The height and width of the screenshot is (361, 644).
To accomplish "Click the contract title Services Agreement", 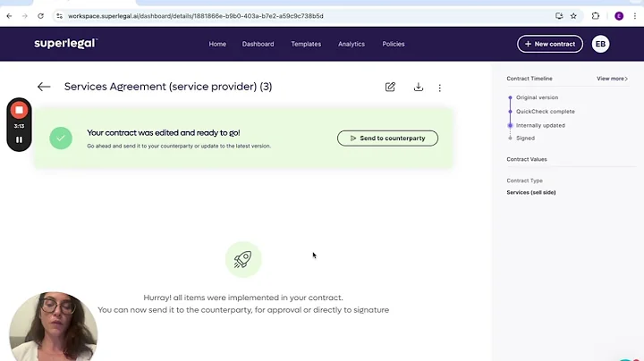I will pyautogui.click(x=168, y=87).
